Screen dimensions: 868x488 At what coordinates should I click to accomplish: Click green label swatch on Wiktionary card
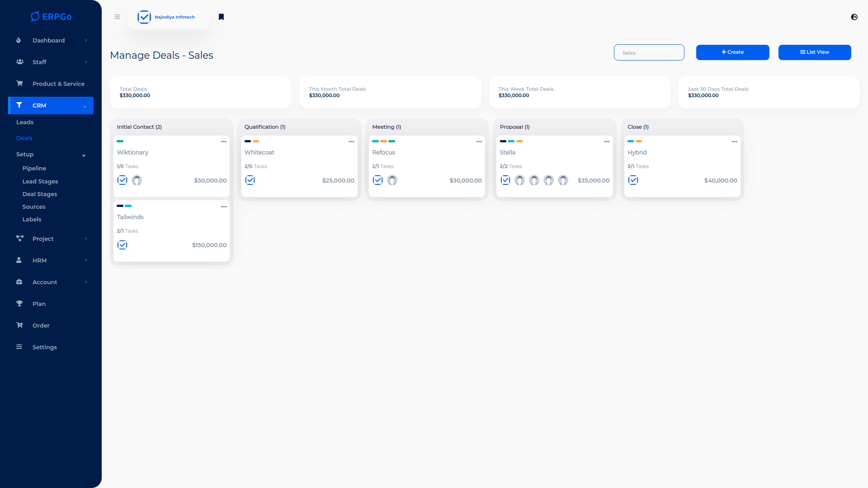(120, 141)
